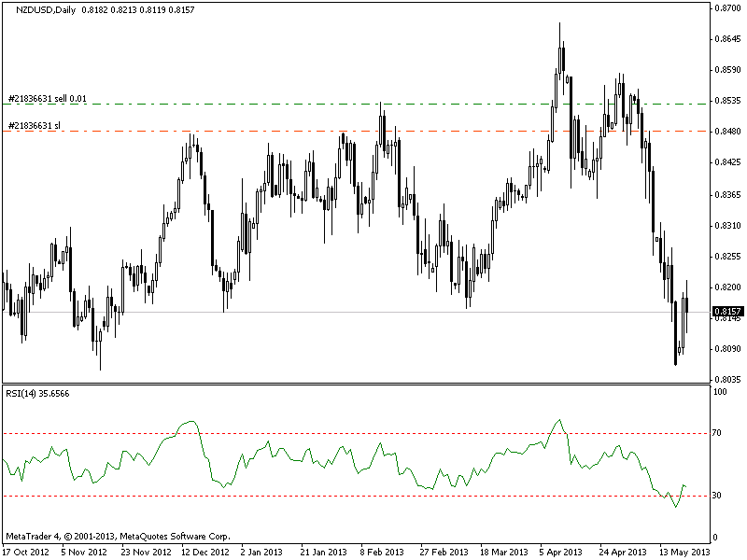Click the 21 Jan 2013 date label
The image size is (747, 560).
[323, 553]
